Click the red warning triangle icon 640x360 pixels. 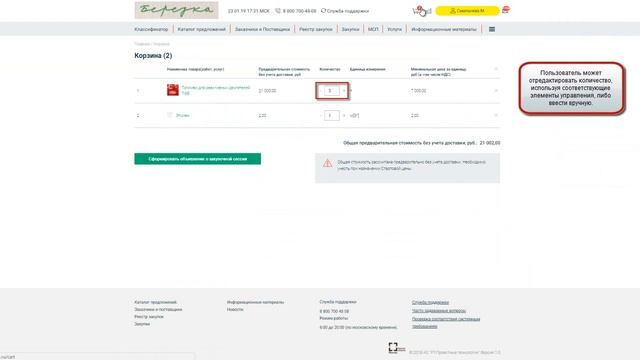[x=327, y=163]
